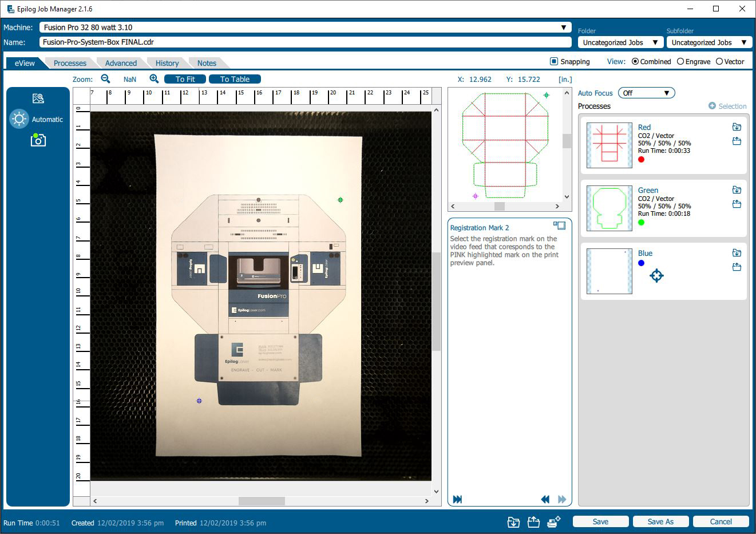Click the Red process color swatch

[x=641, y=160]
